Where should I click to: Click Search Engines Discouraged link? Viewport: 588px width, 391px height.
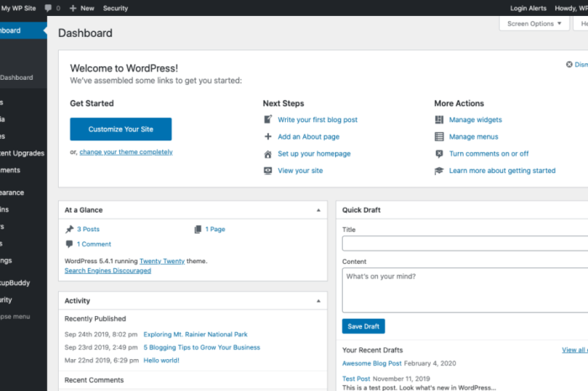coord(108,271)
